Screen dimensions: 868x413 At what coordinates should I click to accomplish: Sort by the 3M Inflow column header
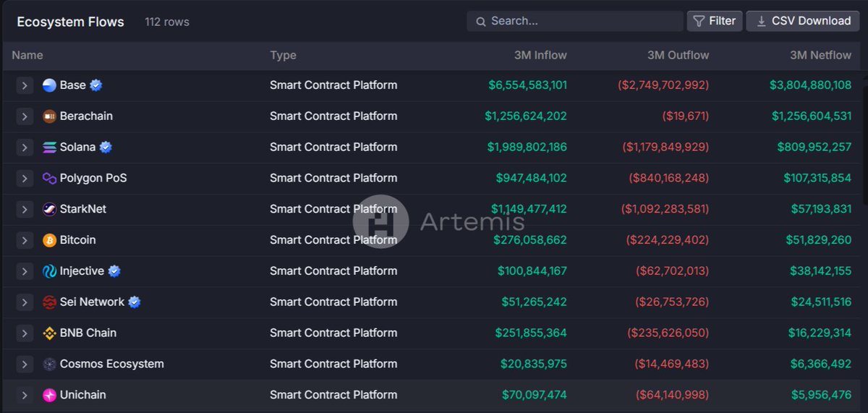pyautogui.click(x=540, y=55)
